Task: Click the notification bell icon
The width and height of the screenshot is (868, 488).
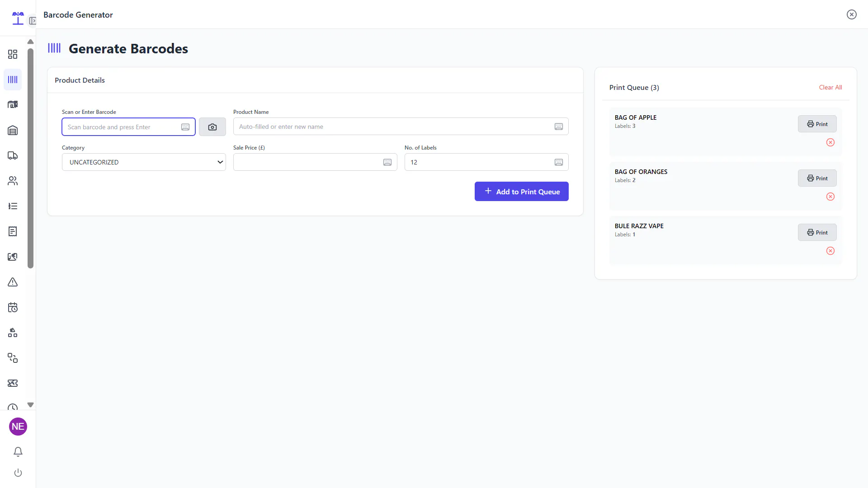Action: (x=18, y=452)
